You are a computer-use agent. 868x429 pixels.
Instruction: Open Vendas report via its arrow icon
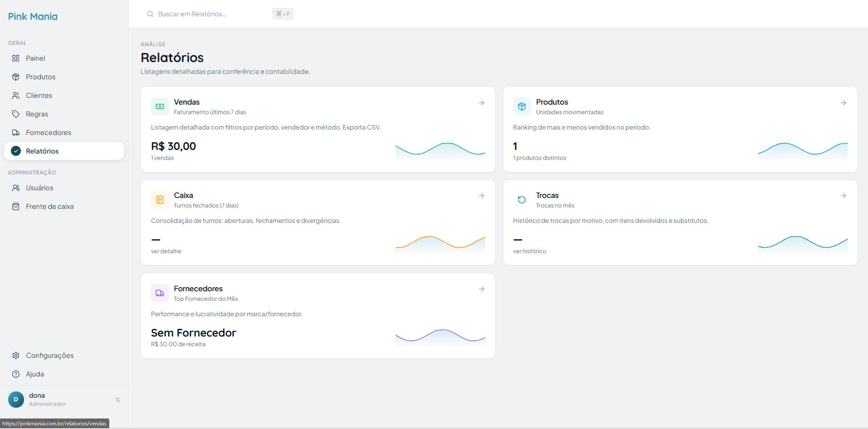tap(482, 103)
